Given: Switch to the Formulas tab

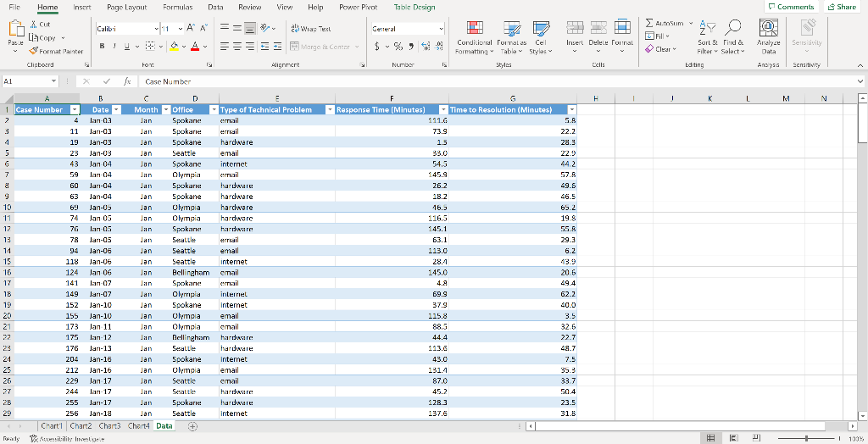Looking at the screenshot, I should pos(178,7).
